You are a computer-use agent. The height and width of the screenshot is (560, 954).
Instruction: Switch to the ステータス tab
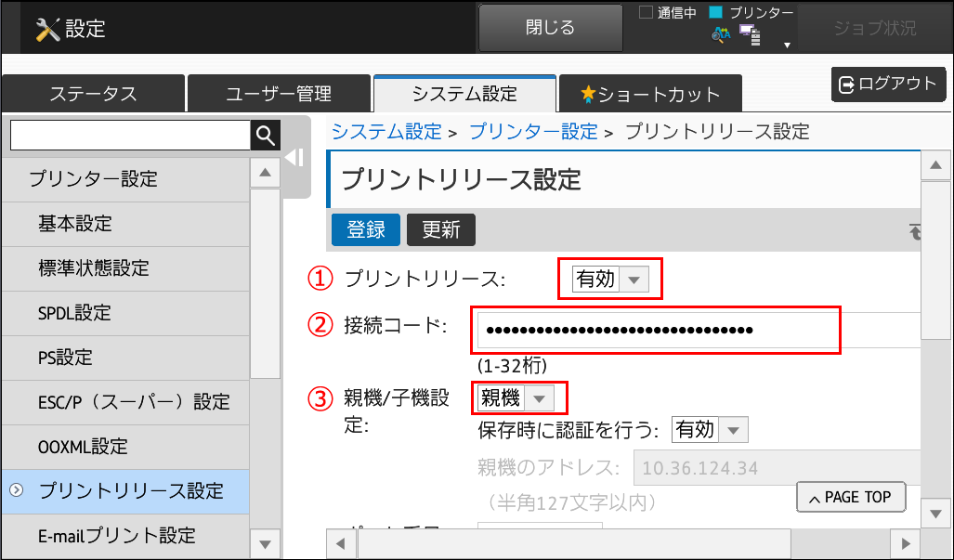pos(93,94)
